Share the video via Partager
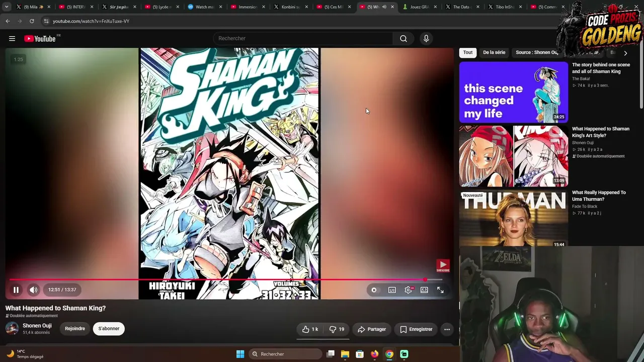Image resolution: width=644 pixels, height=362 pixels. pos(372,329)
